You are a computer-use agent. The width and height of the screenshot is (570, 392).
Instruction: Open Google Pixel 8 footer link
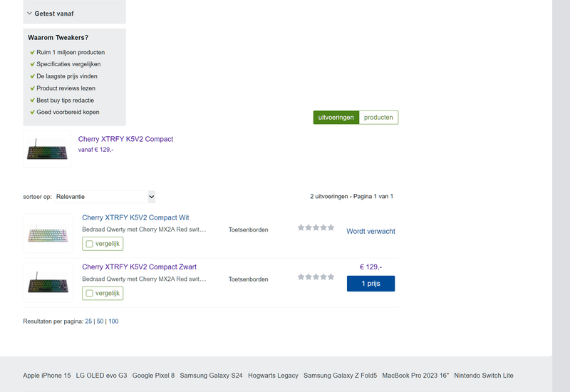tap(153, 376)
